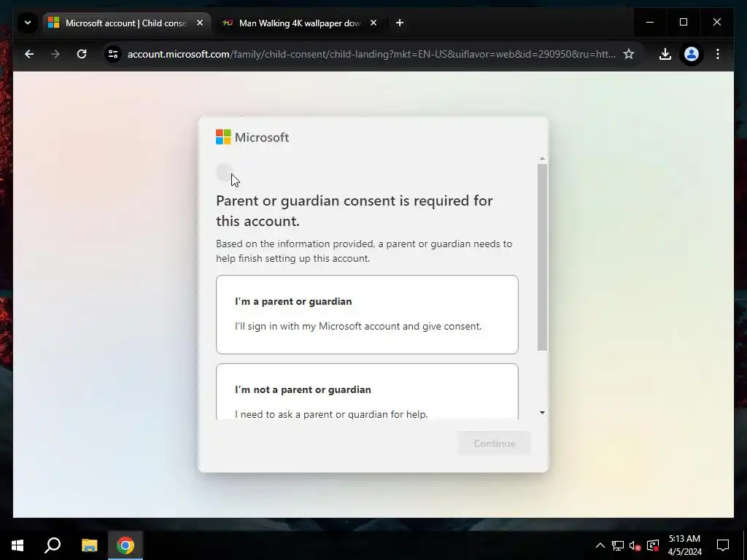The height and width of the screenshot is (560, 747).
Task: Close the Man Walking wallpaper tab
Action: pos(373,23)
